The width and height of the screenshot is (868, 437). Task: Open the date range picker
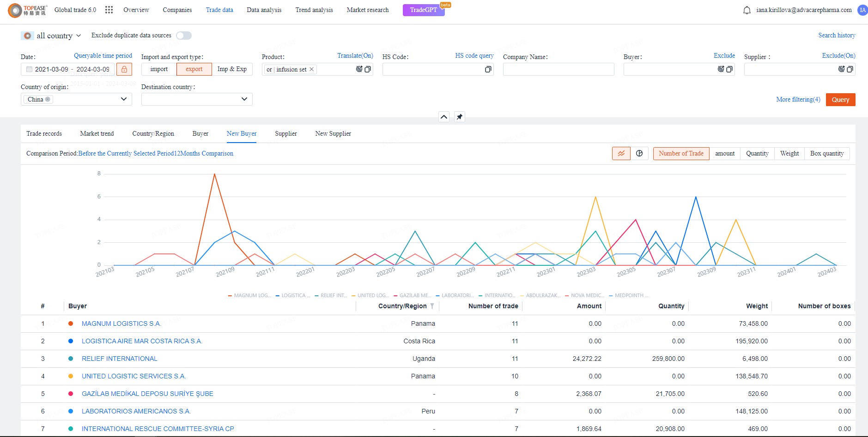click(67, 69)
